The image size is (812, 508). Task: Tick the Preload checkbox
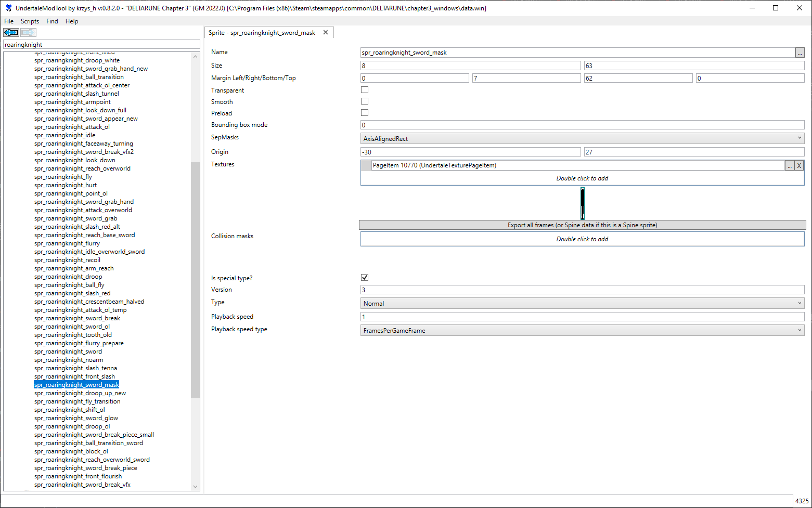[365, 113]
